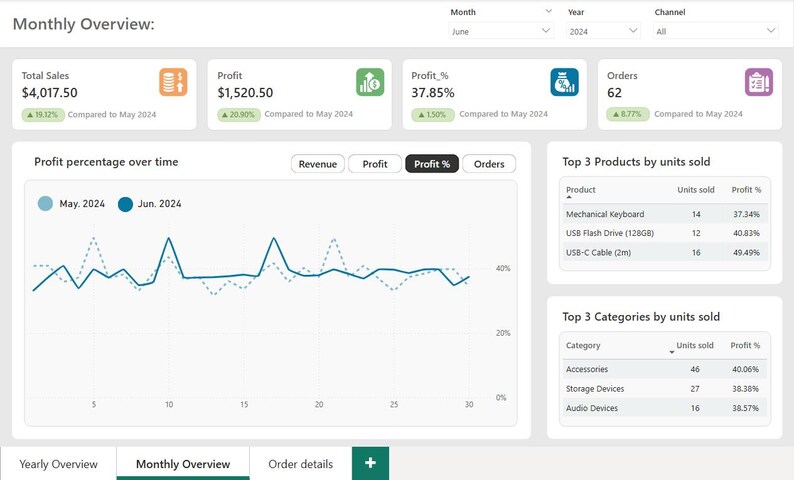Select the Profit % chart toggle
Screen dimensions: 794x480
point(432,164)
